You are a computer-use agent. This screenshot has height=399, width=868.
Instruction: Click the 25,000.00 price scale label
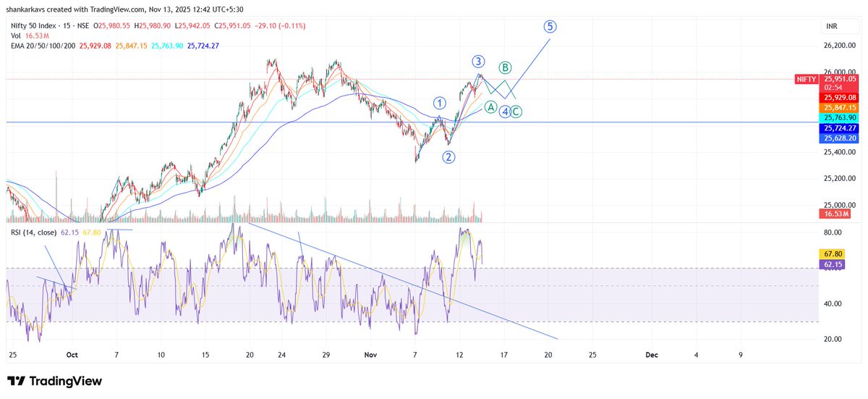pos(841,204)
